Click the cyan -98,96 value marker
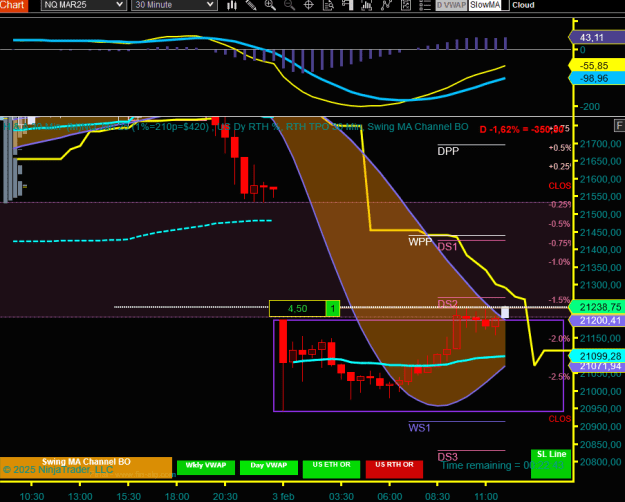 coord(596,78)
